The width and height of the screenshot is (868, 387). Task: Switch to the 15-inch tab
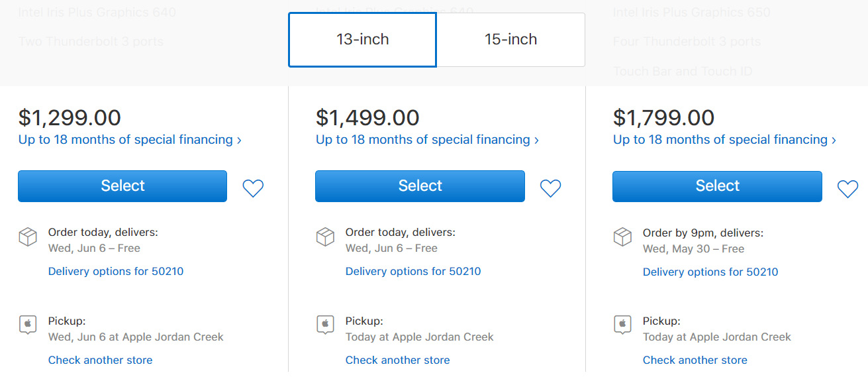[x=511, y=39]
